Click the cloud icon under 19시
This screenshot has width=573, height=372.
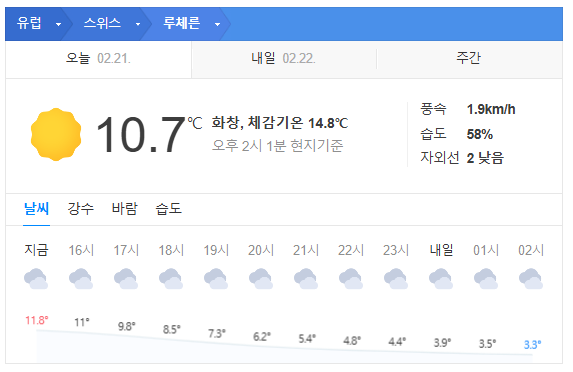click(x=216, y=279)
